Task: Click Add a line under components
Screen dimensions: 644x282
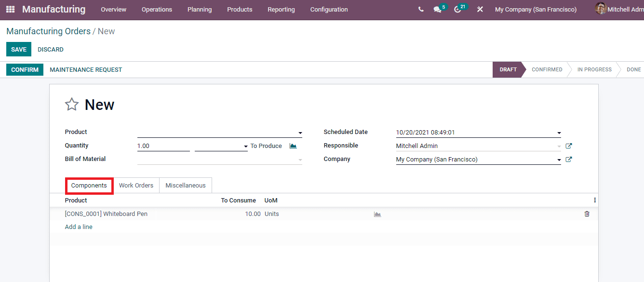Action: (x=78, y=227)
